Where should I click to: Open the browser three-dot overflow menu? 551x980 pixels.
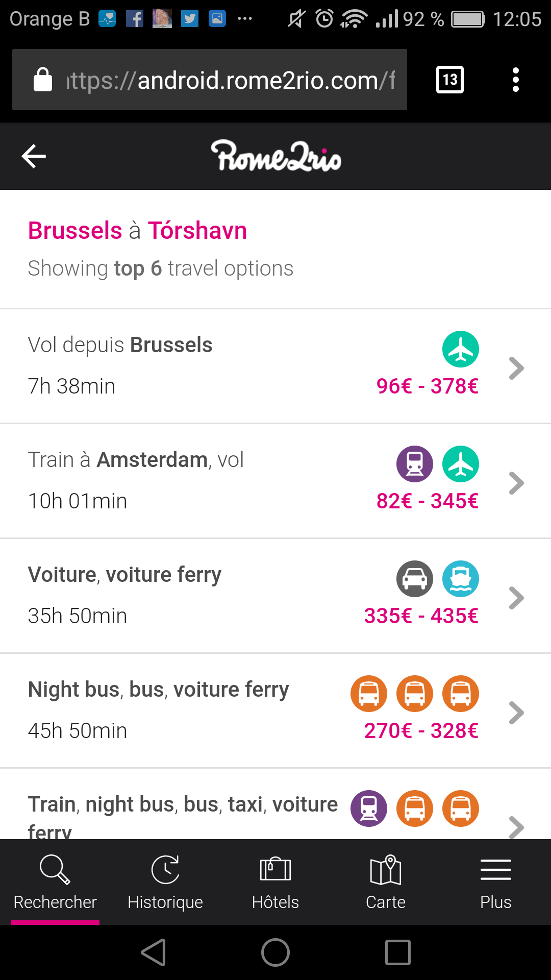[x=516, y=80]
